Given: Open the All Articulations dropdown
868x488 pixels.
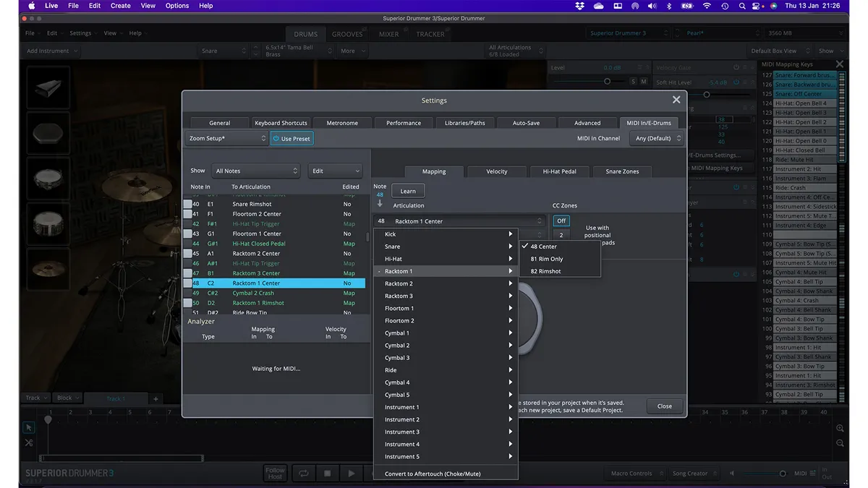Looking at the screenshot, I should (x=514, y=51).
